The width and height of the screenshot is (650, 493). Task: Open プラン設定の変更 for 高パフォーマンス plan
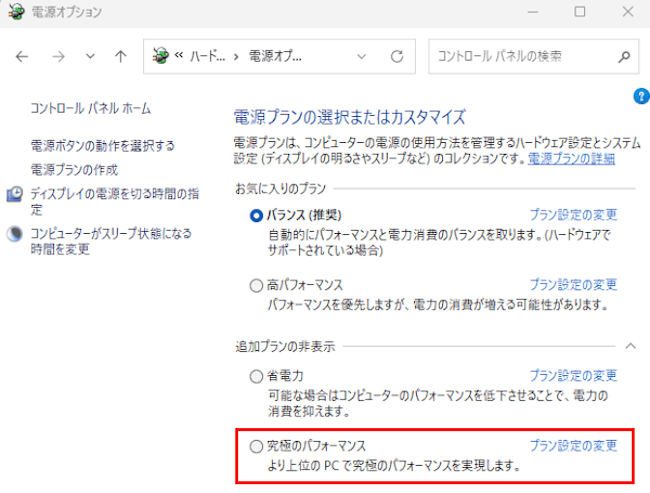[573, 284]
